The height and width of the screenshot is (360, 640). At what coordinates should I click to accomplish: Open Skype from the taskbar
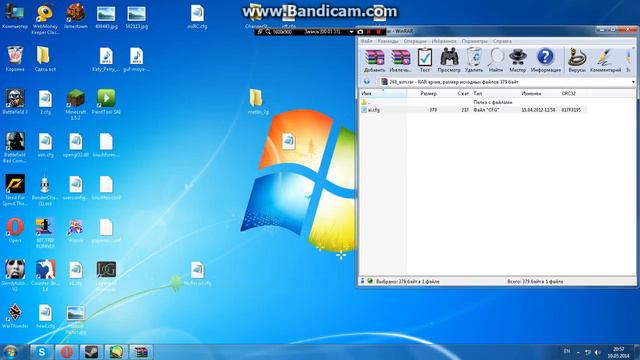[x=41, y=352]
